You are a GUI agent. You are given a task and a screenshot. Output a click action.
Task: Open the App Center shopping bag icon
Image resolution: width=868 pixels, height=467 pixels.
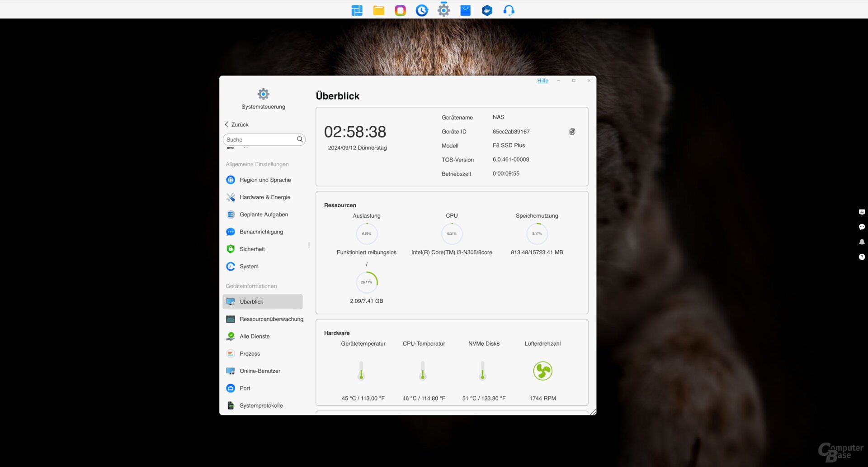465,10
